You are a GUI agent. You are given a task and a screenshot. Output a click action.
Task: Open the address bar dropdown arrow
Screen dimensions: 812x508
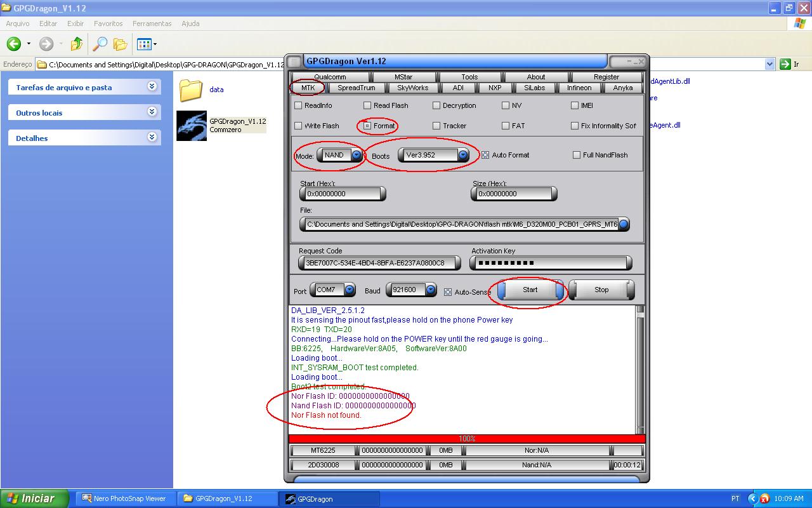[x=770, y=64]
